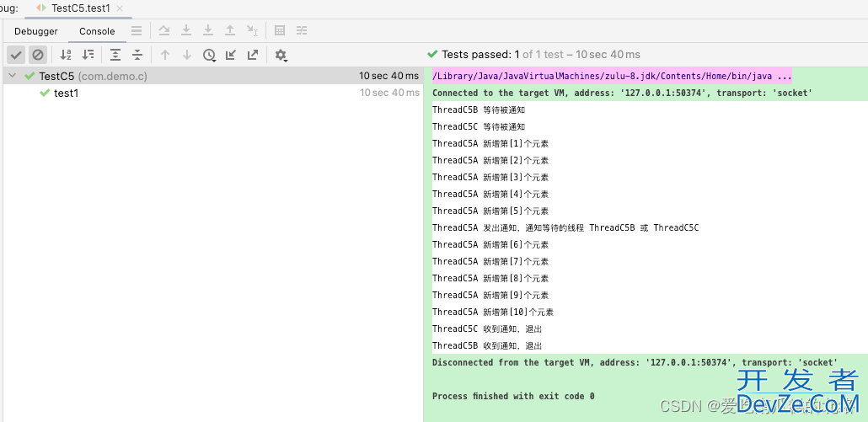Click 'ThreadC5A 新增第[5]个元素' line
Viewport: 868px width, 422px height.
click(x=490, y=211)
